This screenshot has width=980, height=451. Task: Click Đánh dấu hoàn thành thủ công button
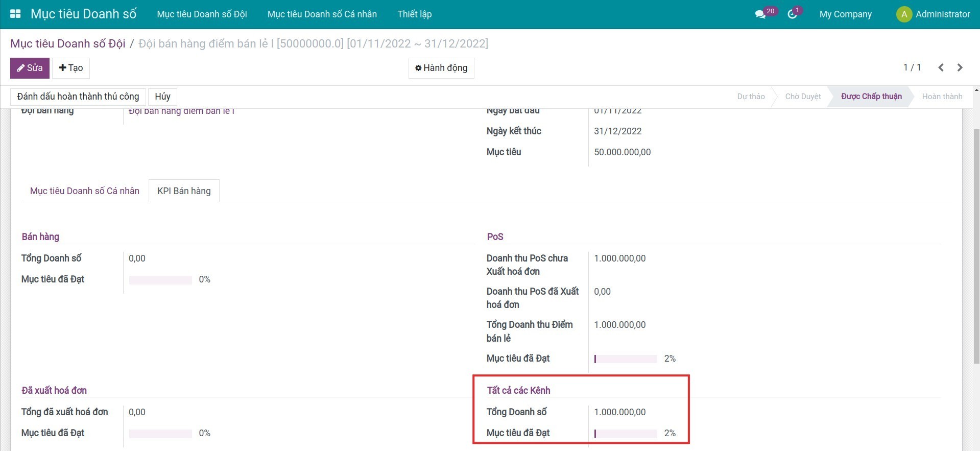[78, 97]
